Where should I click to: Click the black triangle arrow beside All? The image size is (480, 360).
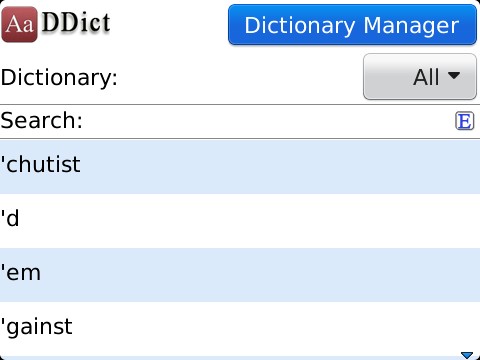(454, 76)
